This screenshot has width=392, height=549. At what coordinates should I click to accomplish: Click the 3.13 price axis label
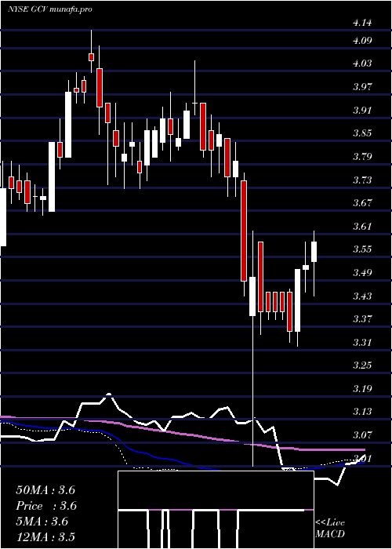pyautogui.click(x=362, y=411)
